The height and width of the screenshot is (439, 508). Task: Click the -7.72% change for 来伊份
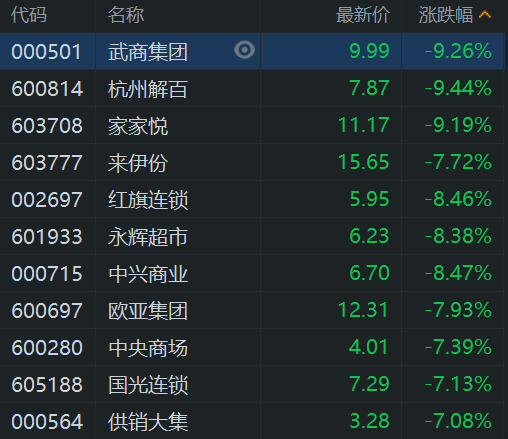pyautogui.click(x=458, y=162)
